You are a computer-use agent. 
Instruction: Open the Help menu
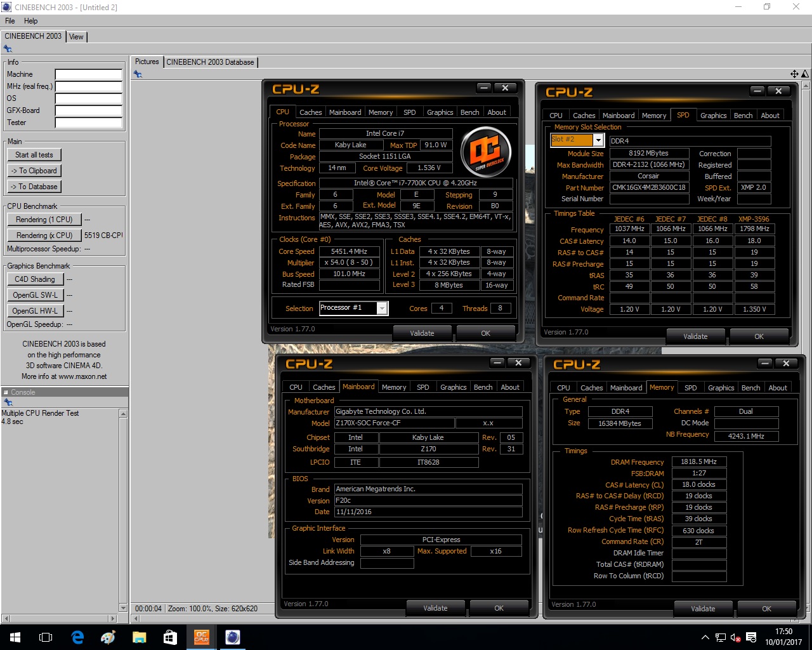tap(30, 21)
